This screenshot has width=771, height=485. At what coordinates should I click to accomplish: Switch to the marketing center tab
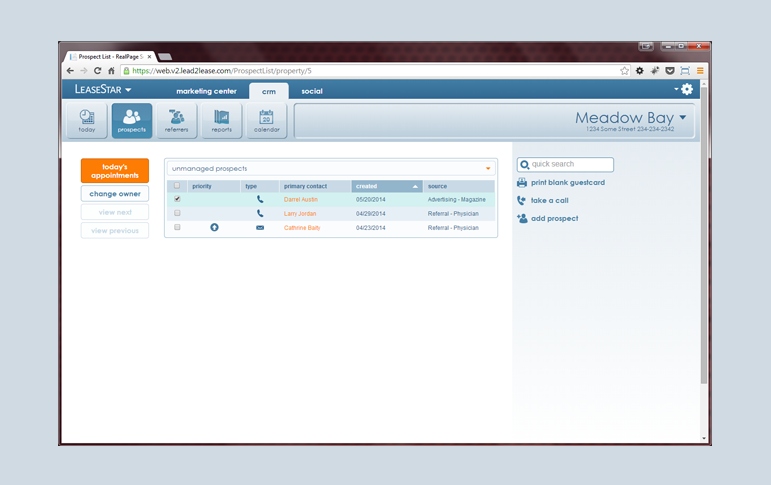coord(206,91)
